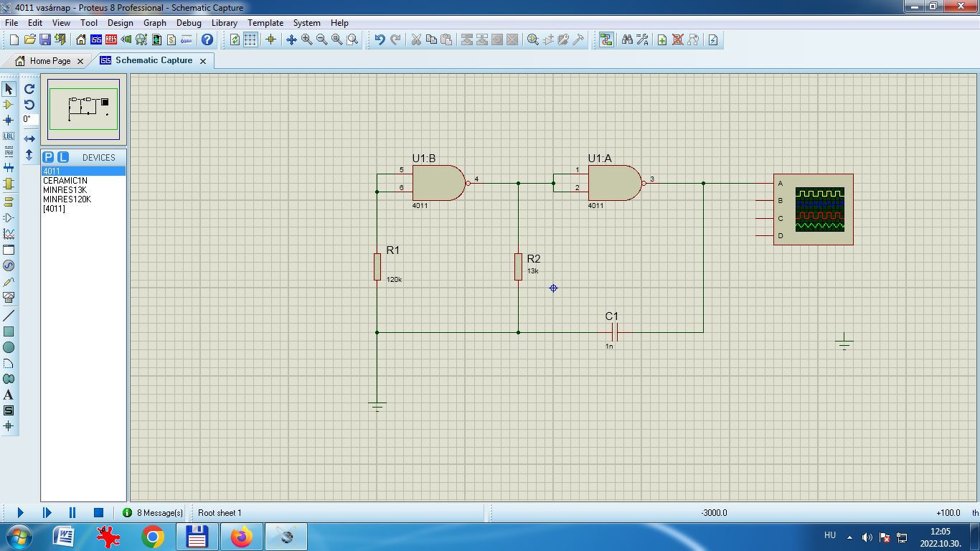This screenshot has width=980, height=551.
Task: Add a new sheet icon
Action: (x=662, y=40)
